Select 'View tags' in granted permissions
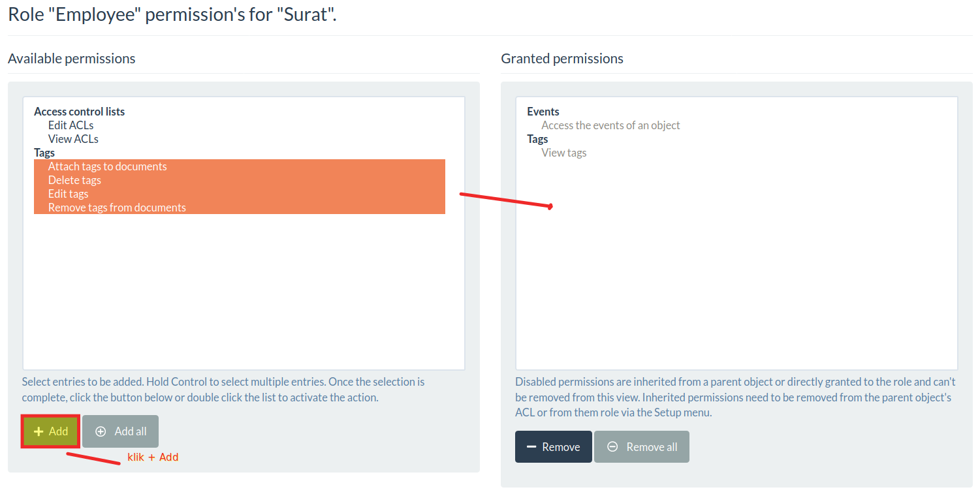 (563, 153)
